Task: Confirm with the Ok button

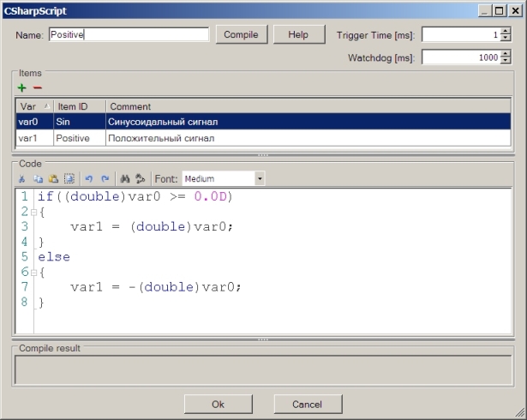Action: pyautogui.click(x=219, y=405)
